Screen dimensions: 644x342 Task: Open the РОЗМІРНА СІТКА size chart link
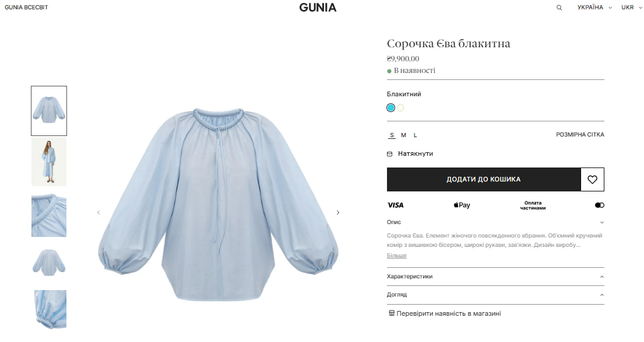pyautogui.click(x=580, y=134)
